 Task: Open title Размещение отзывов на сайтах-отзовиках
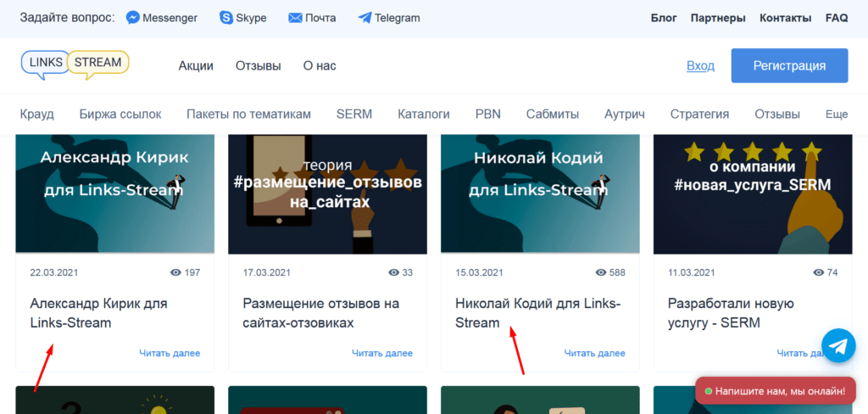[321, 313]
